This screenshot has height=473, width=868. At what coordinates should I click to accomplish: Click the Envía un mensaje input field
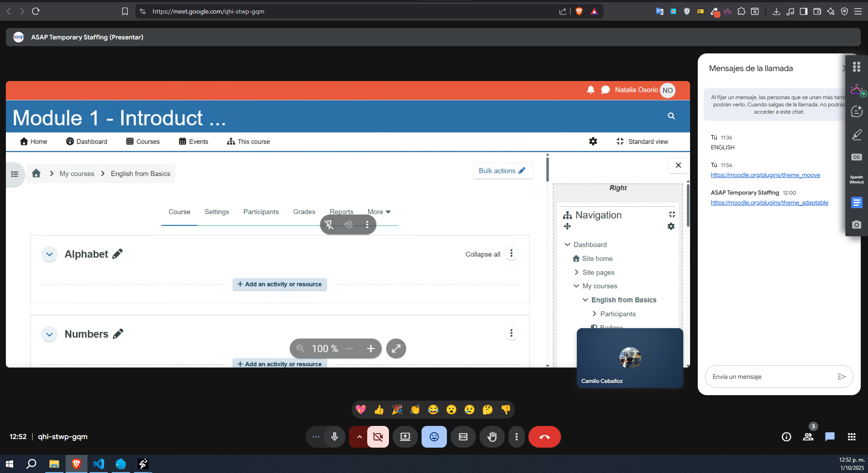(x=770, y=377)
